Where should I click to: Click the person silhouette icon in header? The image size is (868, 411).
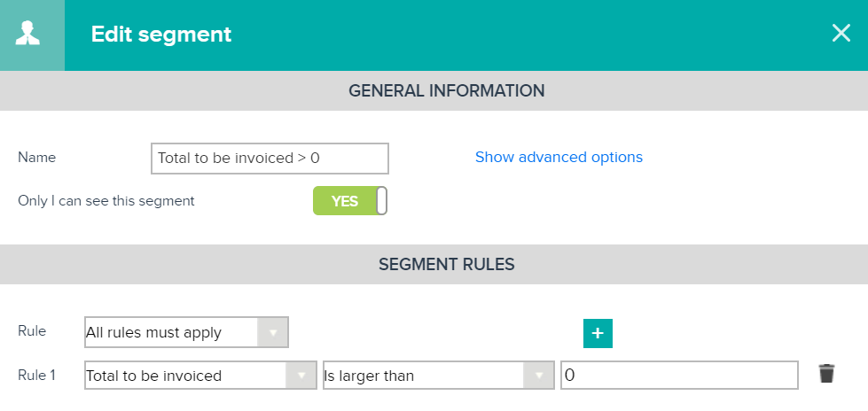[27, 34]
